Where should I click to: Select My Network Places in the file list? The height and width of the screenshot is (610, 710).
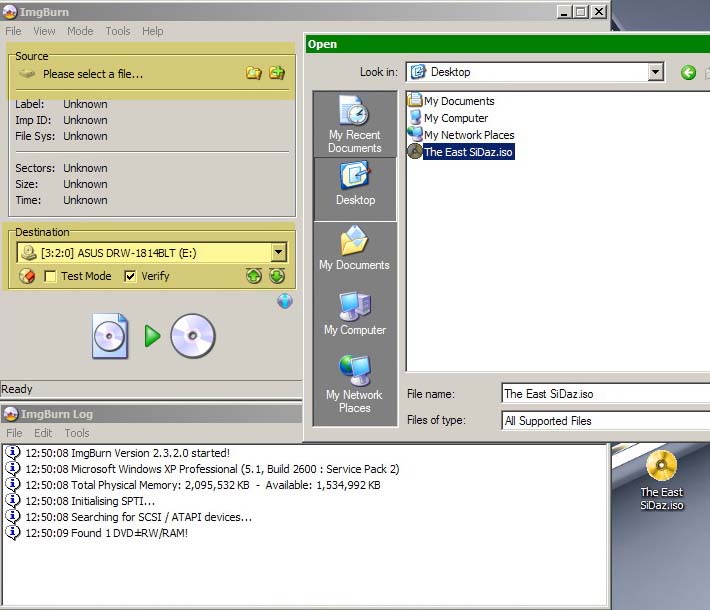461,134
